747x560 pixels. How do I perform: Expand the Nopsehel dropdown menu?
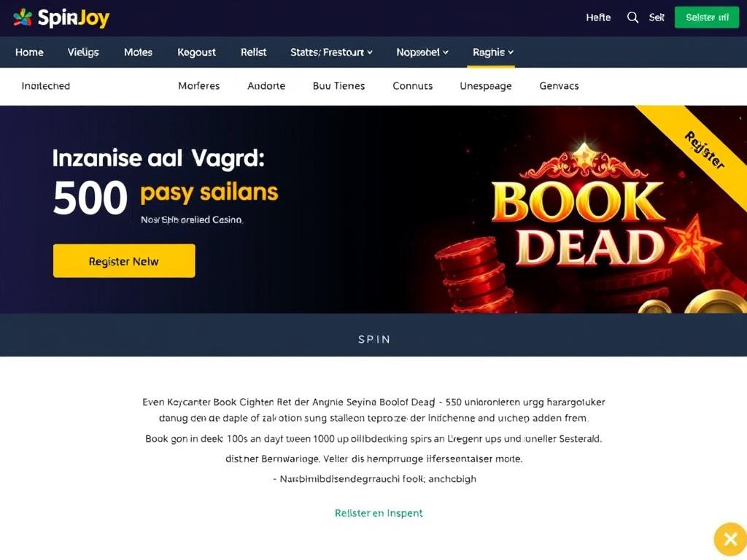[x=422, y=52]
